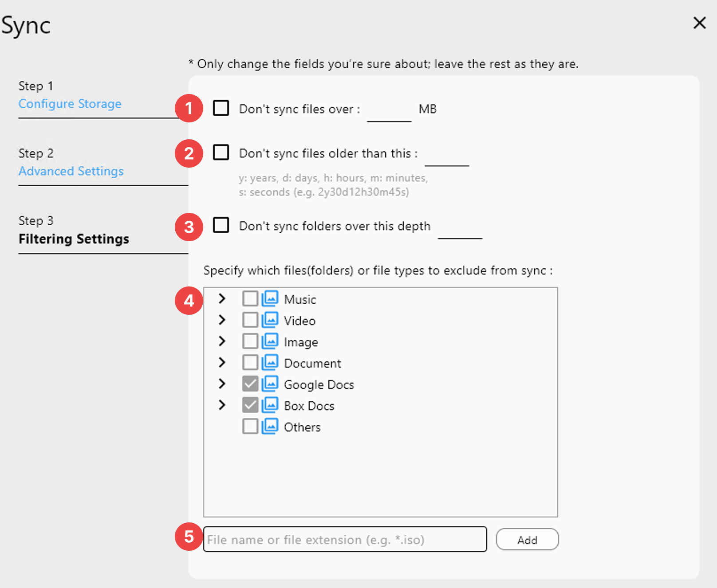Open Step 1 Configure Storage

click(x=70, y=104)
